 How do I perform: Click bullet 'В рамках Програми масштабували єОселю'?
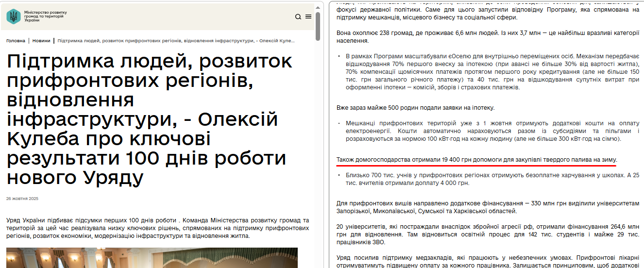[492, 72]
